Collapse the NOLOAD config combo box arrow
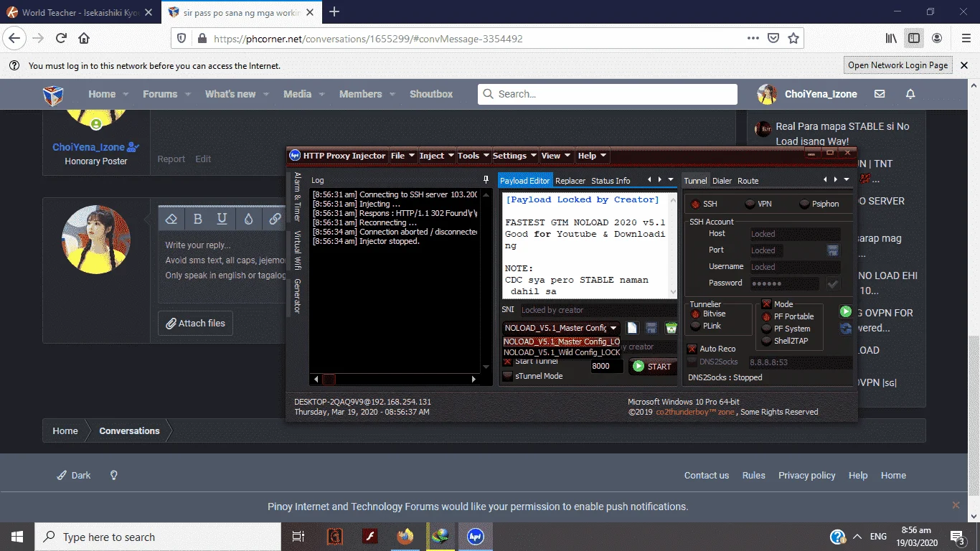The image size is (980, 551). click(613, 328)
